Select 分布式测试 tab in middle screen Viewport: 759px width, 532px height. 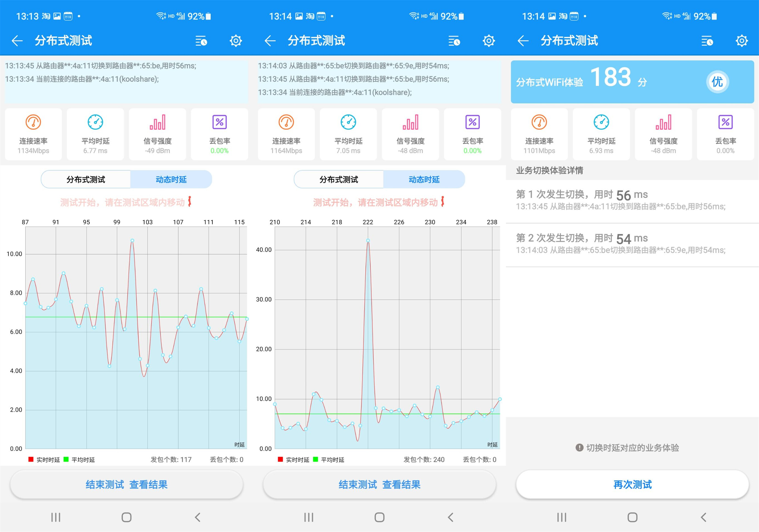338,179
